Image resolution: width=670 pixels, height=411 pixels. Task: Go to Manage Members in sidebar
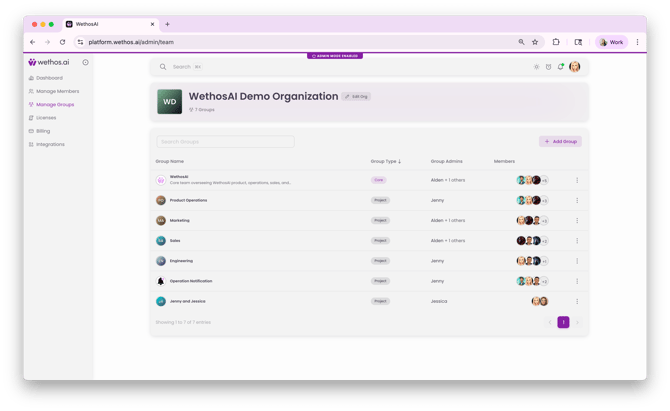(57, 91)
